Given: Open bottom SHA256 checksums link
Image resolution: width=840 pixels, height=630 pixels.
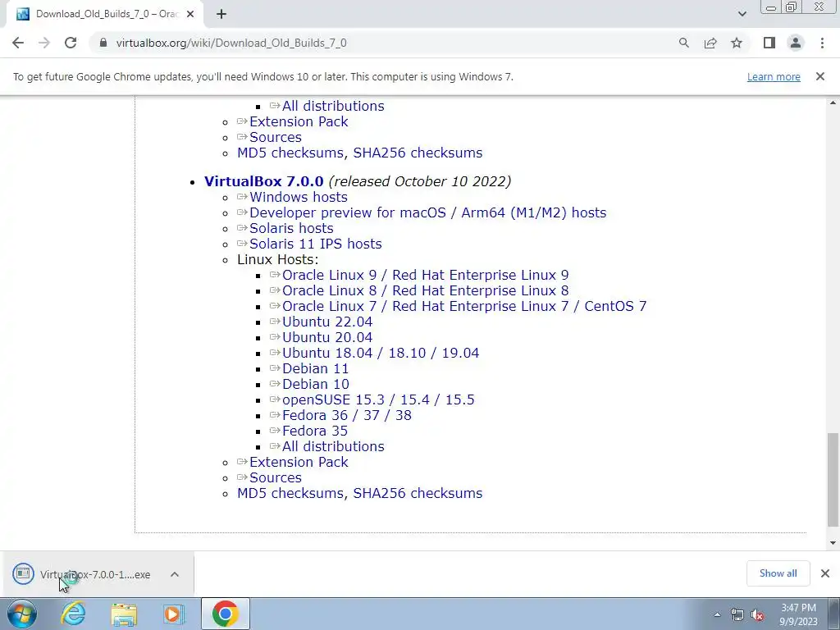Looking at the screenshot, I should coord(418,493).
